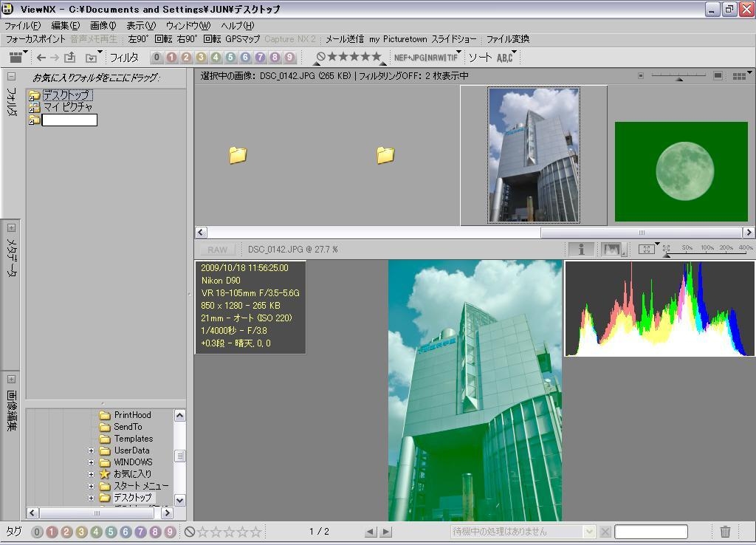The image size is (756, 545).
Task: Click the thumbnail size slider
Action: pyautogui.click(x=678, y=76)
